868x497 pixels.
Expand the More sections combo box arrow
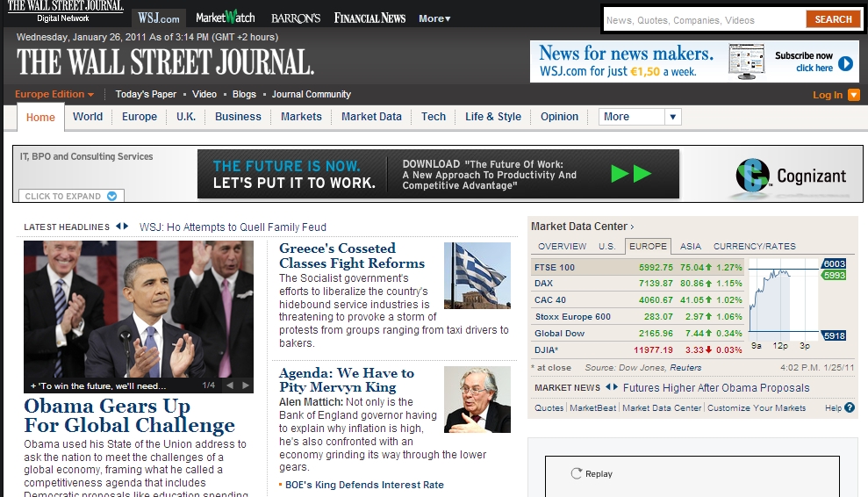tap(672, 117)
